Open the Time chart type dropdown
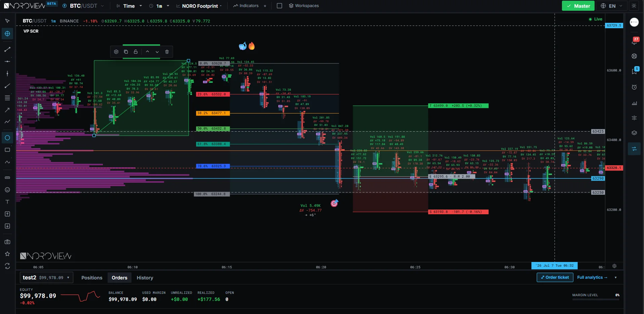Screen dimensions: 644x314 point(129,6)
